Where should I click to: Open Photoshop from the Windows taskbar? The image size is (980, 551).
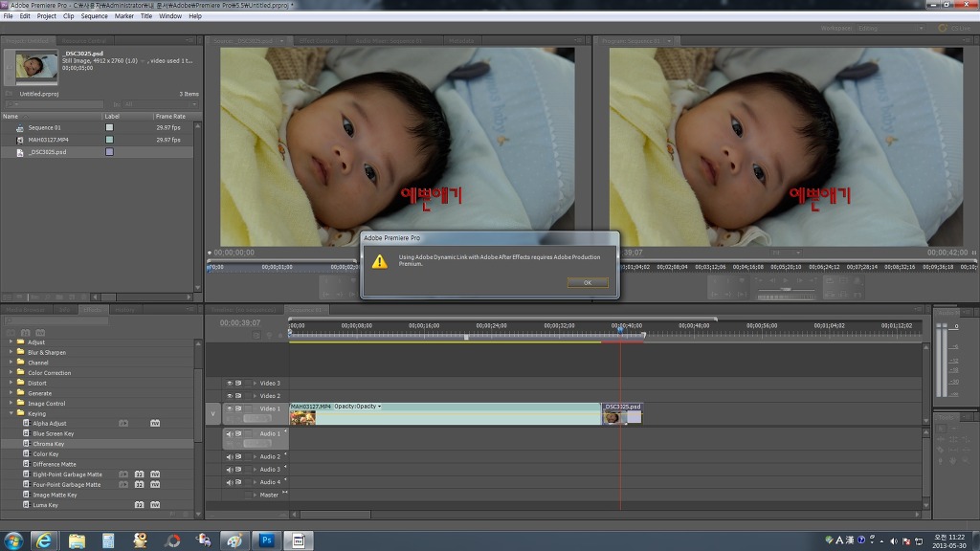pos(266,540)
